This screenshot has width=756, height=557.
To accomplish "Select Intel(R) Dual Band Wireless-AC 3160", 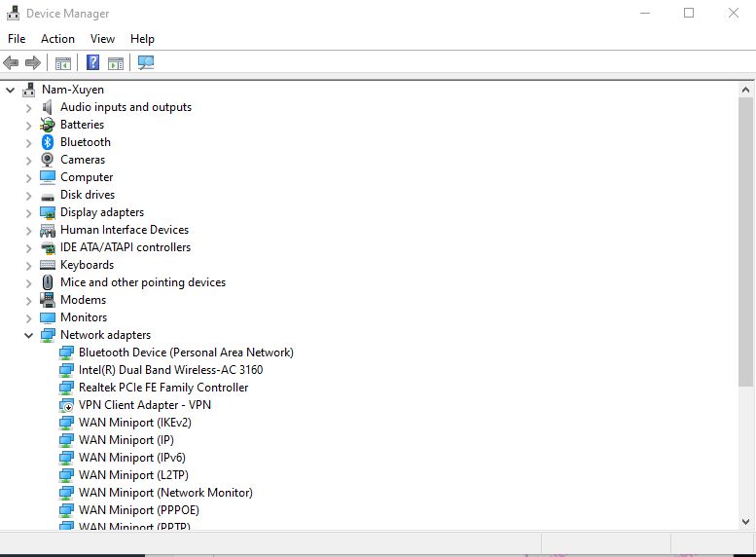I will pyautogui.click(x=170, y=370).
